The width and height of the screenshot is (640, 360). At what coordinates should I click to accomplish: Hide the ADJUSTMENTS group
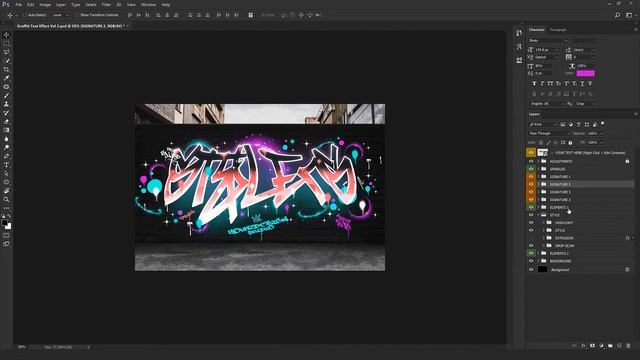[x=531, y=161]
